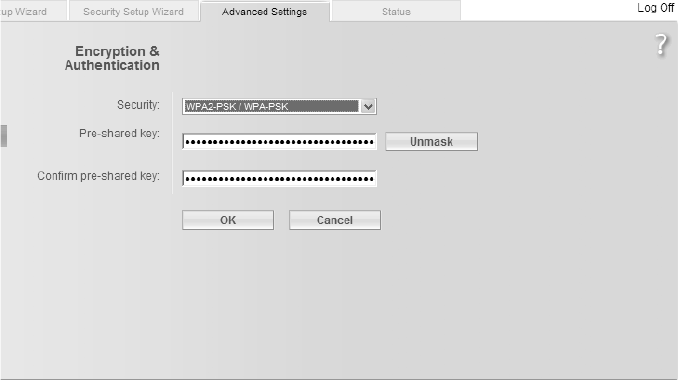
Task: Click the Security: label text
Action: [x=138, y=105]
